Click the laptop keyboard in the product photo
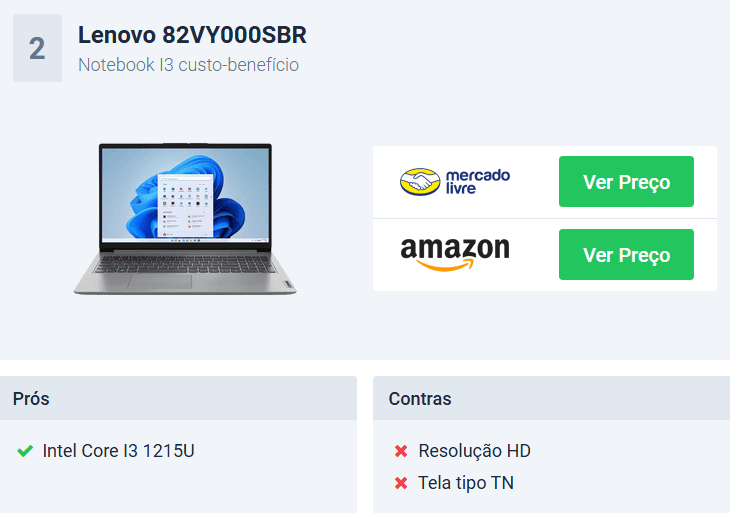The height and width of the screenshot is (513, 730). coord(185,264)
